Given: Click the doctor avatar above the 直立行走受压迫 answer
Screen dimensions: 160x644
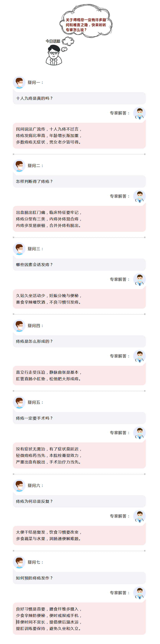Looking at the screenshot, I should click(139, 356).
